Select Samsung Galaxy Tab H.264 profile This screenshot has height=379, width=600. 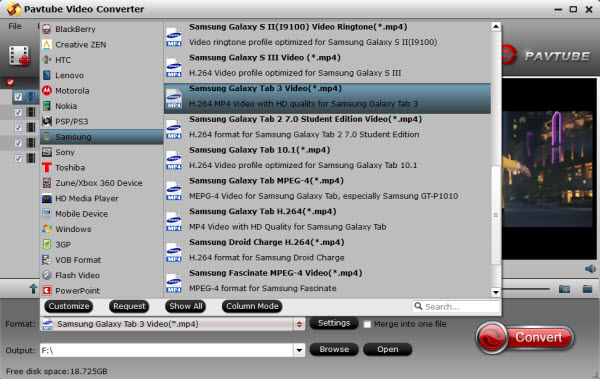click(x=327, y=222)
